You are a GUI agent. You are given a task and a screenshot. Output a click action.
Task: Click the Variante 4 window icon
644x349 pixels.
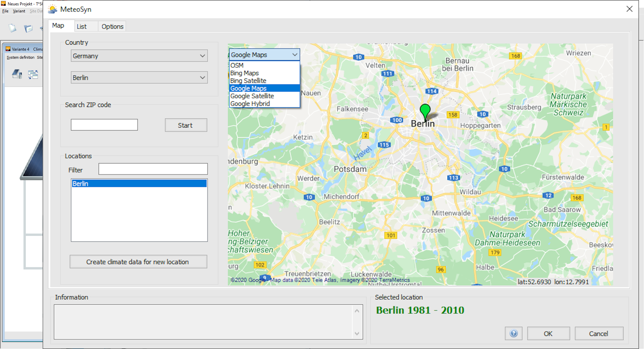(x=8, y=49)
